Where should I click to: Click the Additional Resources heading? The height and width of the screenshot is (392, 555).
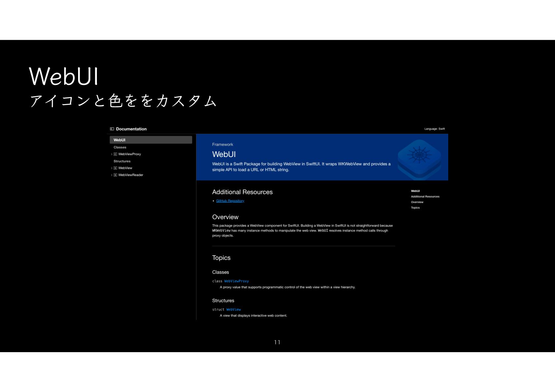[242, 192]
